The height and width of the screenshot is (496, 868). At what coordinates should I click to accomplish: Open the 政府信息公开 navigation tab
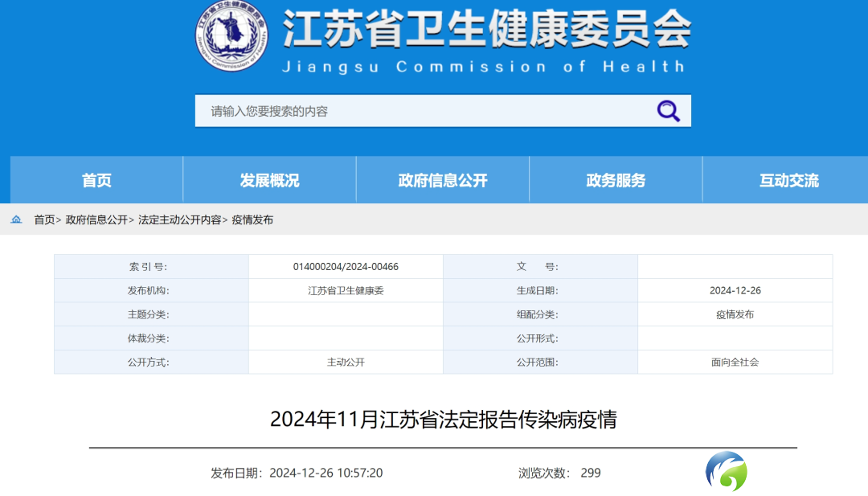click(443, 180)
